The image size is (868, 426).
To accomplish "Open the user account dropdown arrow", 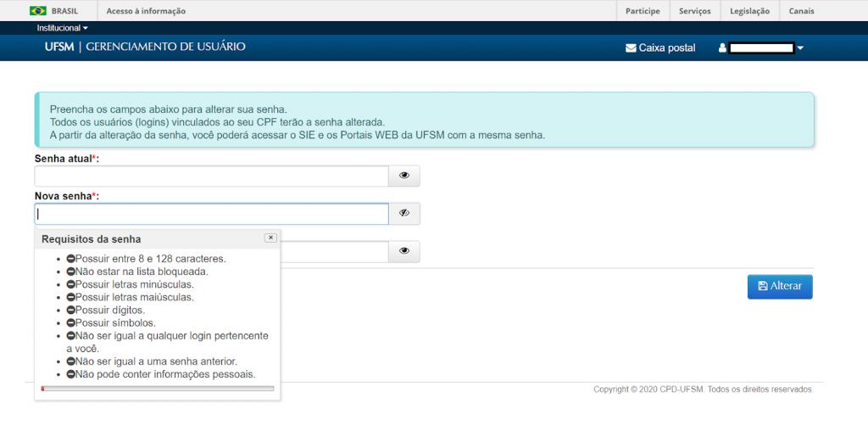I will (x=799, y=48).
